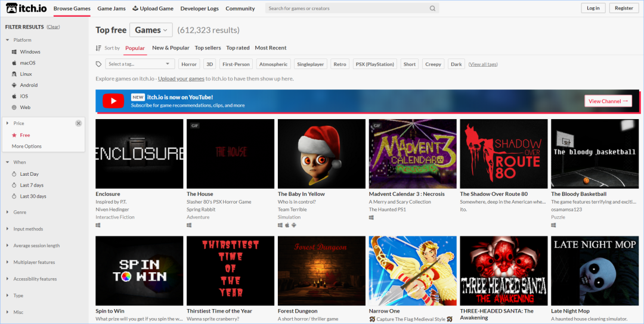Image resolution: width=644 pixels, height=324 pixels.
Task: Click the Windows icon under The House
Action: click(190, 225)
